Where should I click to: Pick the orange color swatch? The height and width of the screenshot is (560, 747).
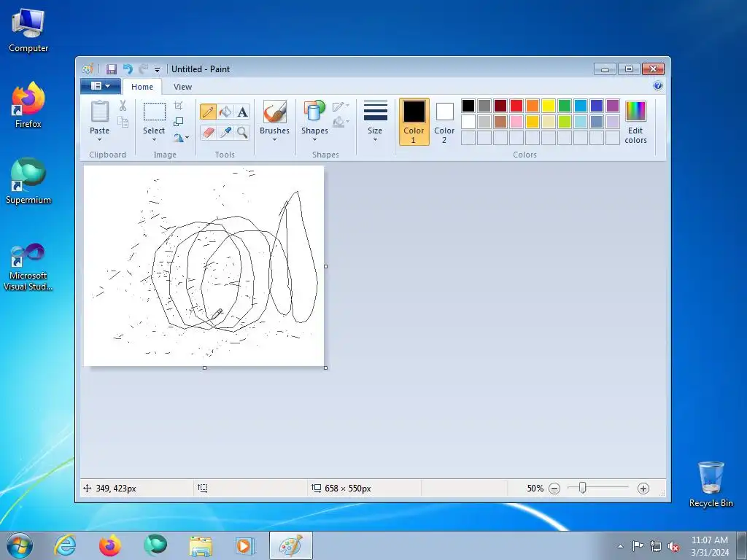(x=533, y=106)
